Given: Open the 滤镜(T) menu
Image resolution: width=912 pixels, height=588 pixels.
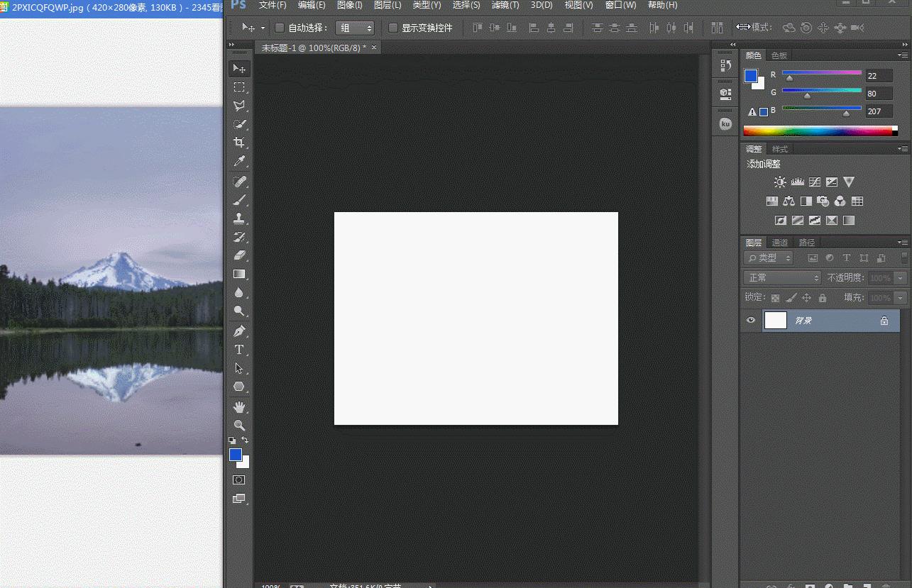Looking at the screenshot, I should tap(505, 5).
